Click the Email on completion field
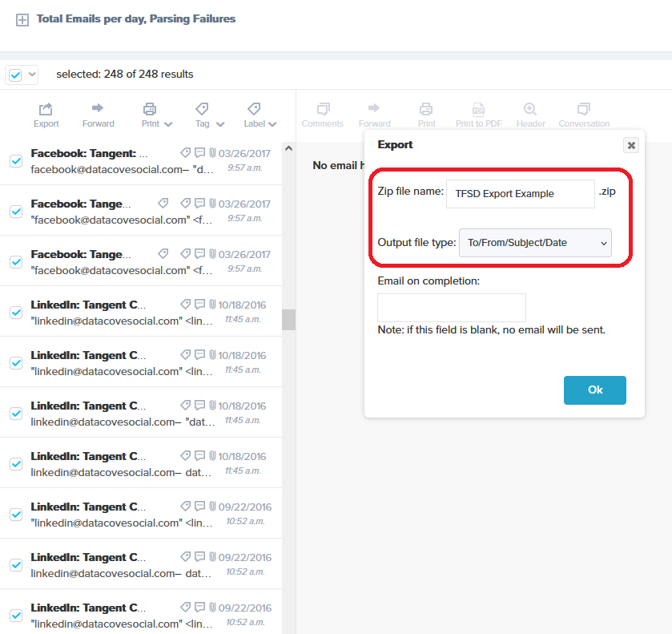Viewport: 672px width, 634px height. (451, 308)
